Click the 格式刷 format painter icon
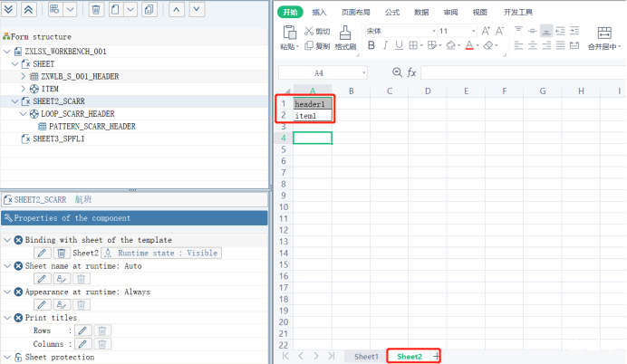The height and width of the screenshot is (364, 627). [345, 33]
